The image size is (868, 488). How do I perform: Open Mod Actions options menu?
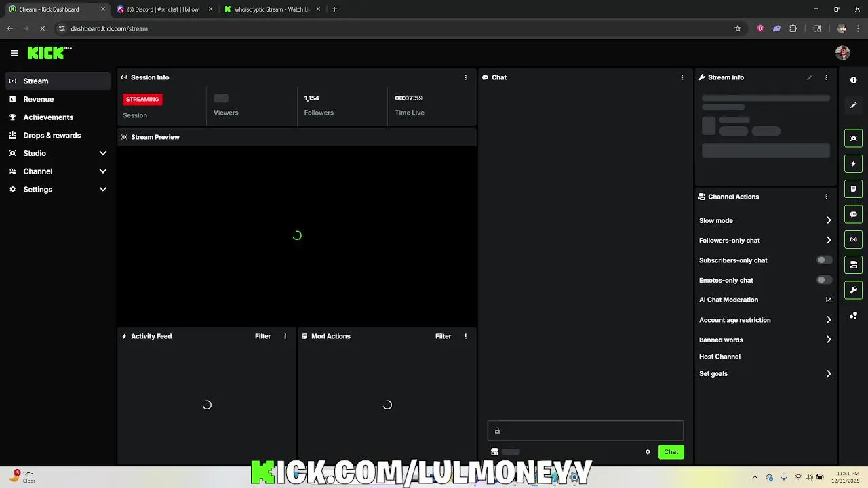point(465,336)
